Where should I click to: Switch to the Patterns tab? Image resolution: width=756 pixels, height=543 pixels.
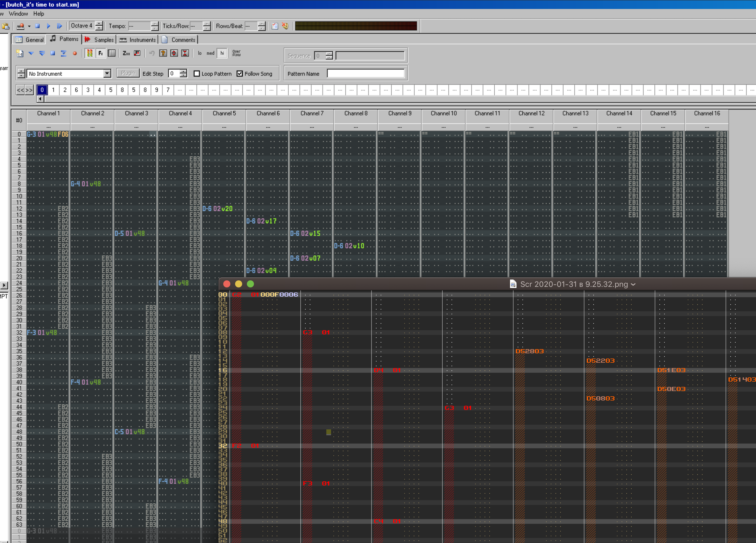(x=64, y=39)
